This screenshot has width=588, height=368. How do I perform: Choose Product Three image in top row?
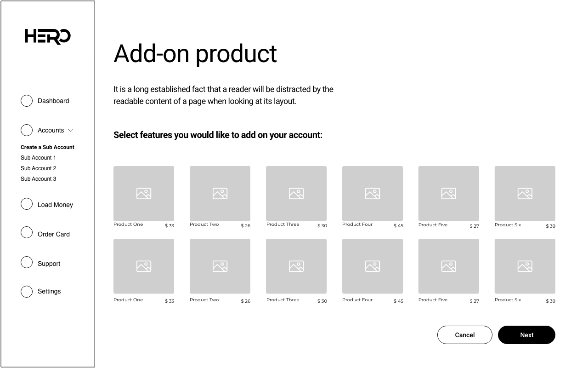pos(296,193)
